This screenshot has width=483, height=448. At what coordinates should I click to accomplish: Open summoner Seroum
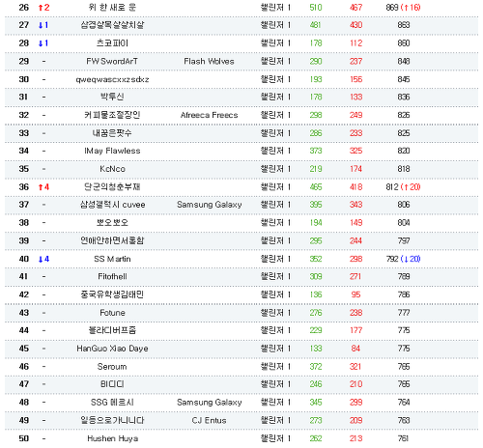[112, 367]
